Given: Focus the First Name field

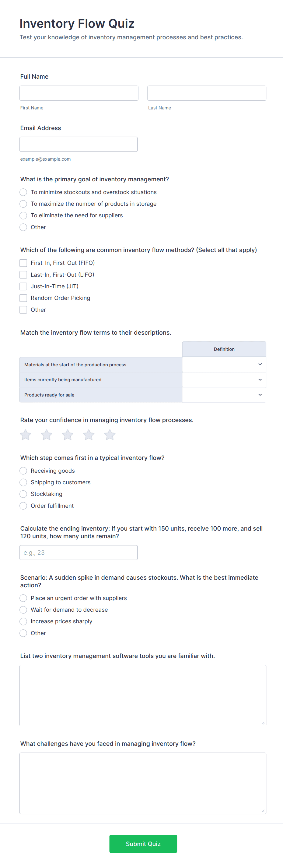Looking at the screenshot, I should (x=79, y=93).
